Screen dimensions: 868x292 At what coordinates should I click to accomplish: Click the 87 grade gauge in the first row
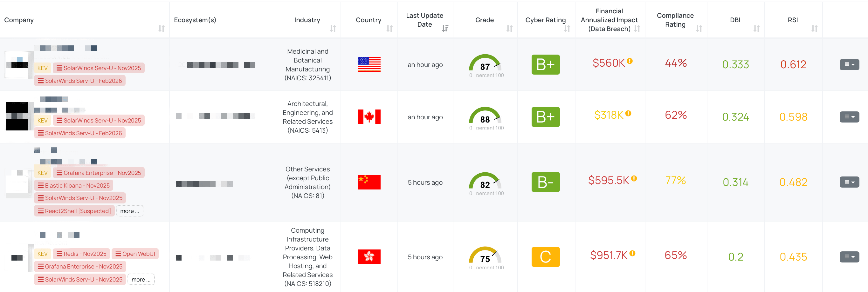(x=484, y=66)
